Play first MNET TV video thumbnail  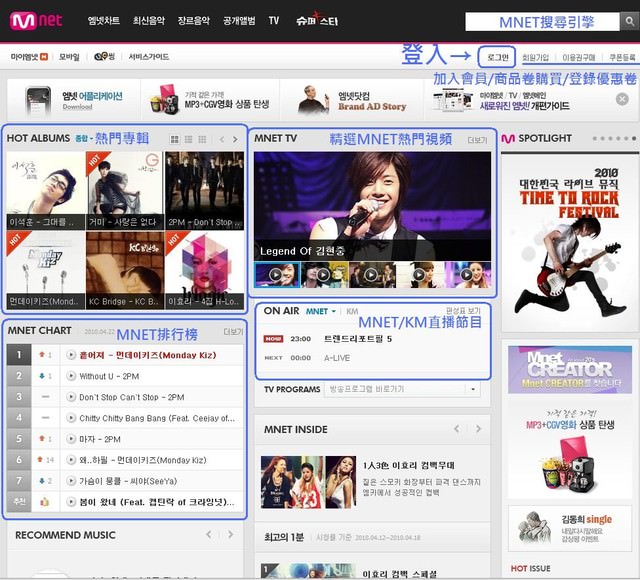[276, 275]
